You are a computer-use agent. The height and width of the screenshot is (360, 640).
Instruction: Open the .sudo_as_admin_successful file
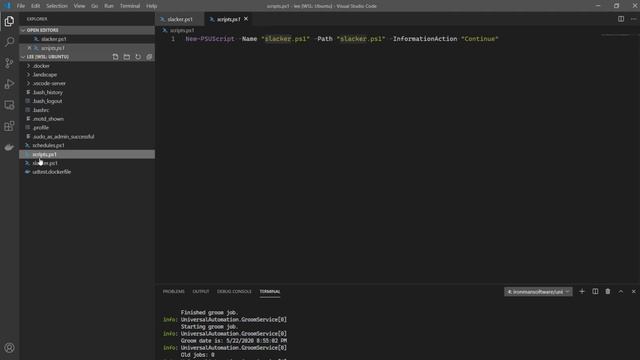coord(87,137)
